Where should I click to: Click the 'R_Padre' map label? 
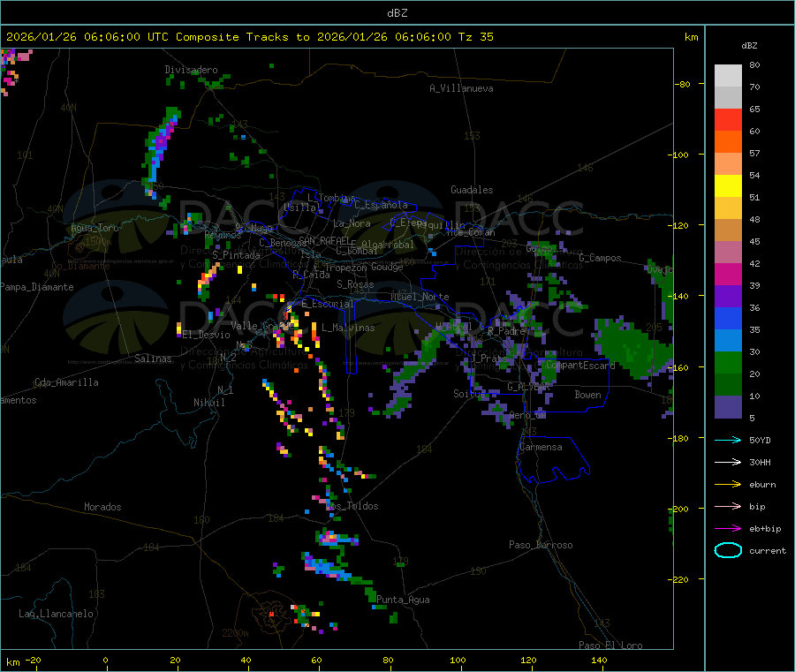tap(506, 331)
